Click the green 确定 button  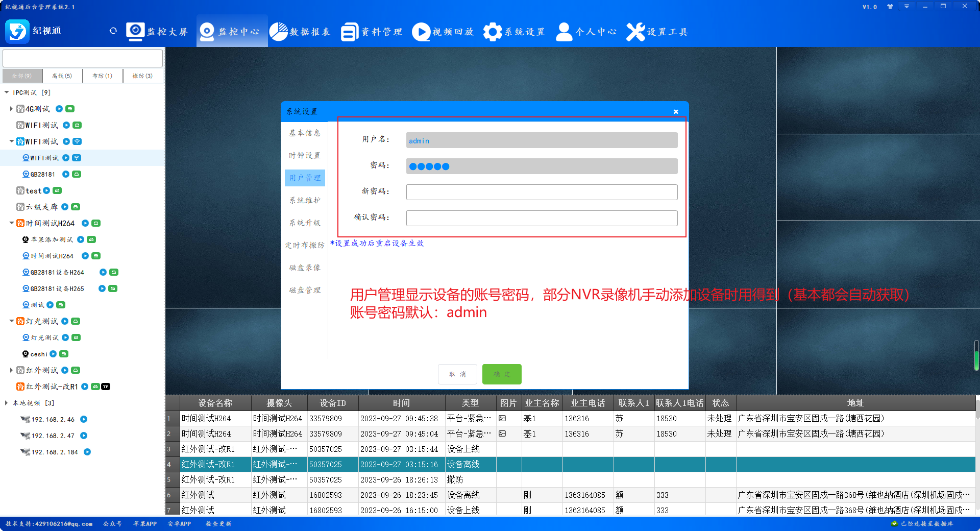pyautogui.click(x=502, y=374)
